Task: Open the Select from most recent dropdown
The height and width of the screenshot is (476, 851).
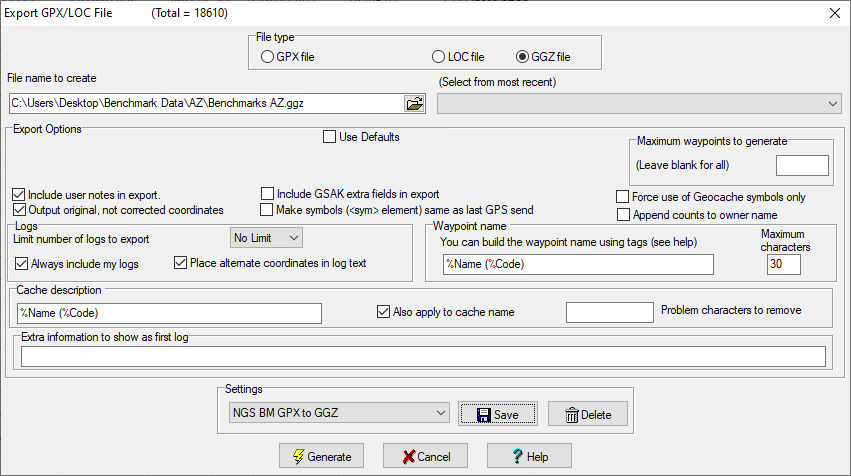Action: (639, 103)
